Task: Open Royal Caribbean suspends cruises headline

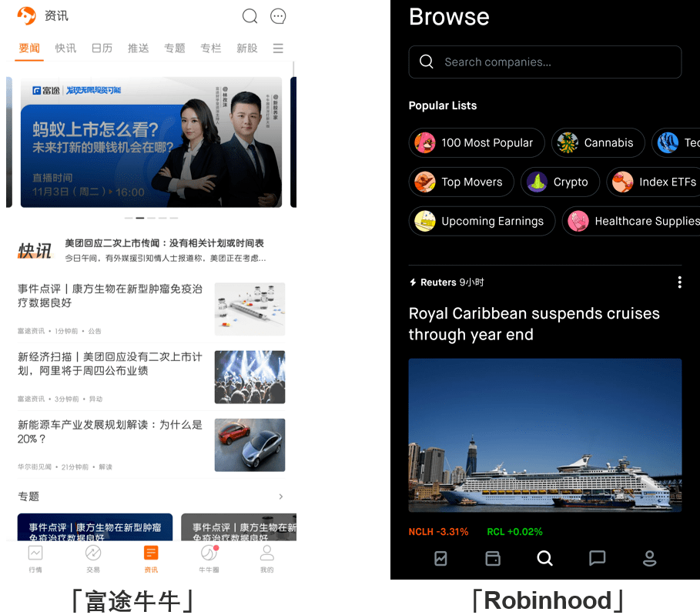Action: click(x=534, y=323)
